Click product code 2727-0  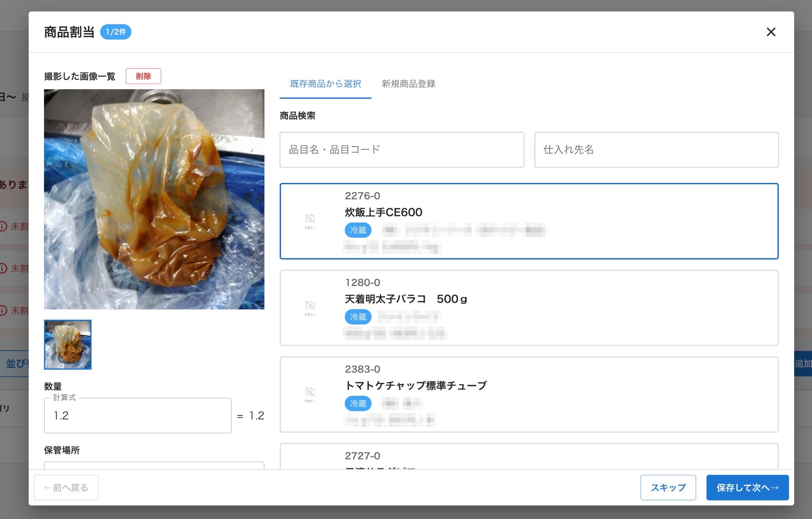point(362,456)
